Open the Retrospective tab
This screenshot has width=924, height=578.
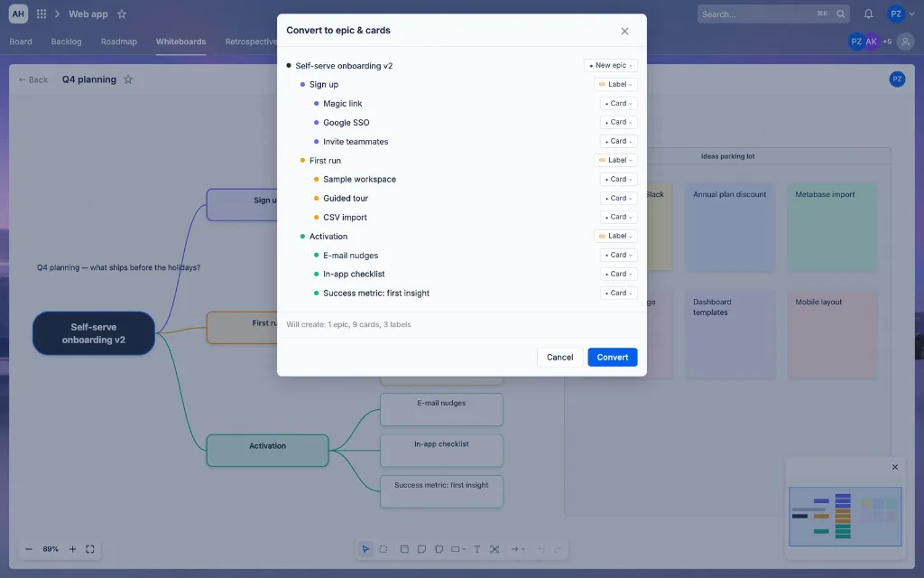click(251, 42)
